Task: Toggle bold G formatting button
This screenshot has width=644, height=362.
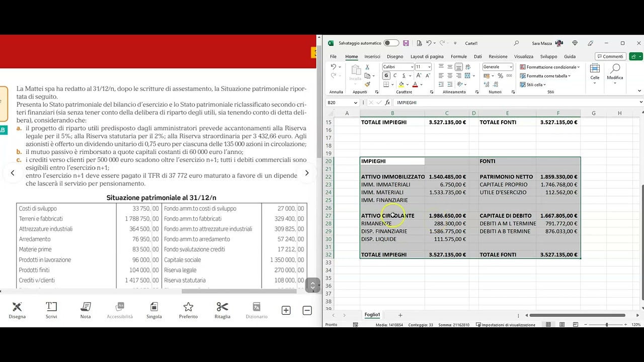Action: point(386,76)
